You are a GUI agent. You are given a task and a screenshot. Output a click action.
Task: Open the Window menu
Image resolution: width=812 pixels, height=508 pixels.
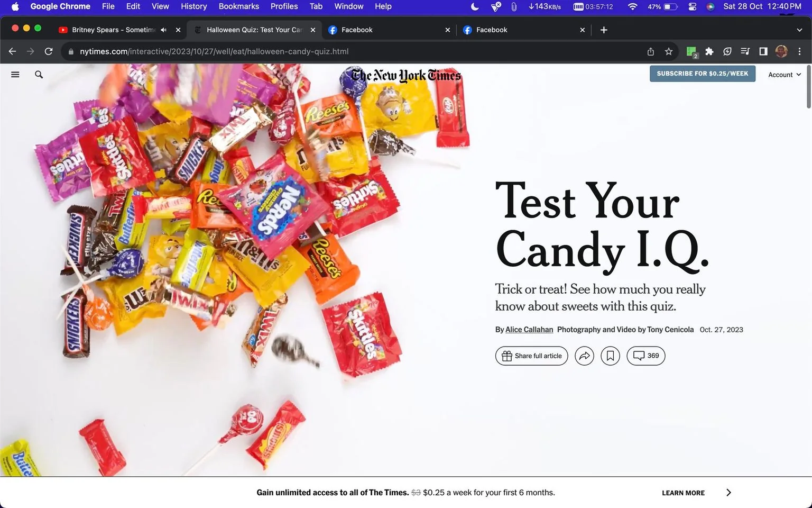[x=349, y=6]
